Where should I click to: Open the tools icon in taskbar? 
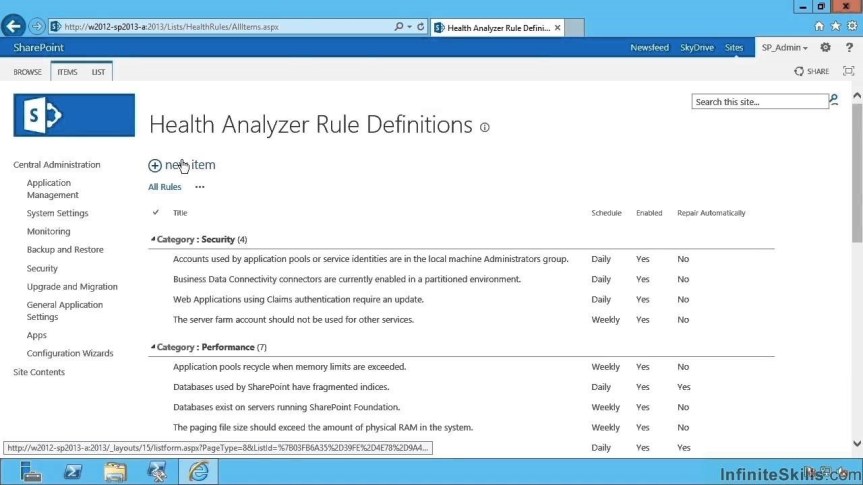click(x=157, y=472)
